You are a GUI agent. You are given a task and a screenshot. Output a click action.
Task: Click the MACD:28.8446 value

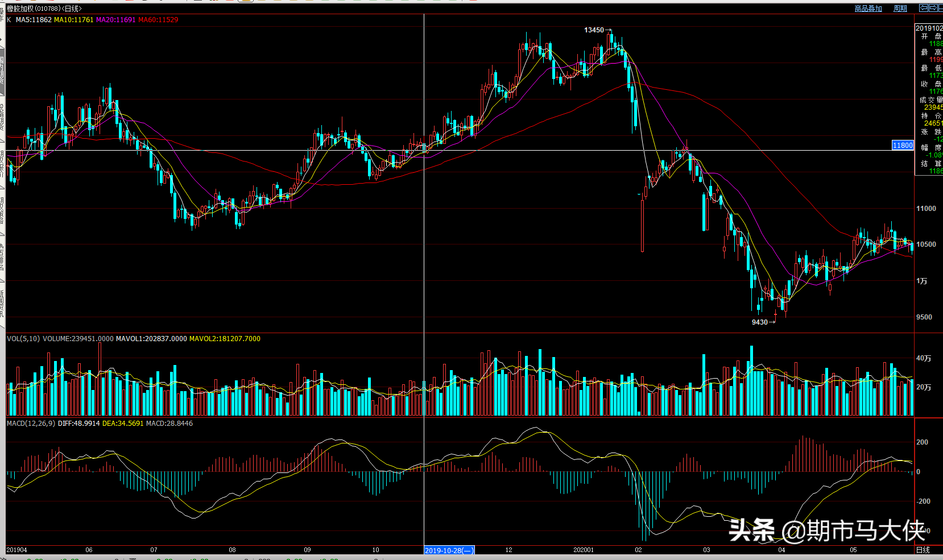pos(169,423)
